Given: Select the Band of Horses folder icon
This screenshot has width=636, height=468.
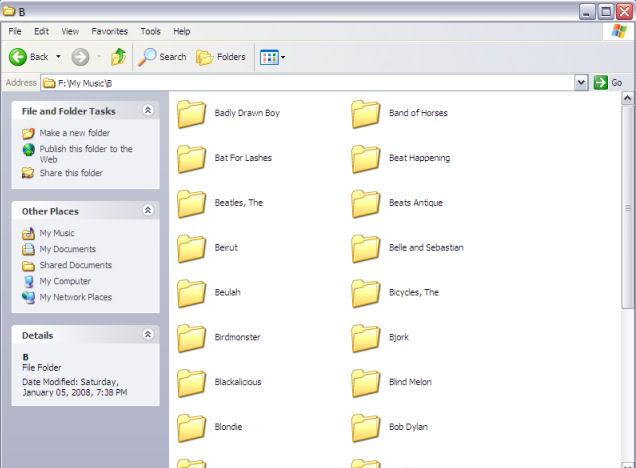Looking at the screenshot, I should 365,114.
